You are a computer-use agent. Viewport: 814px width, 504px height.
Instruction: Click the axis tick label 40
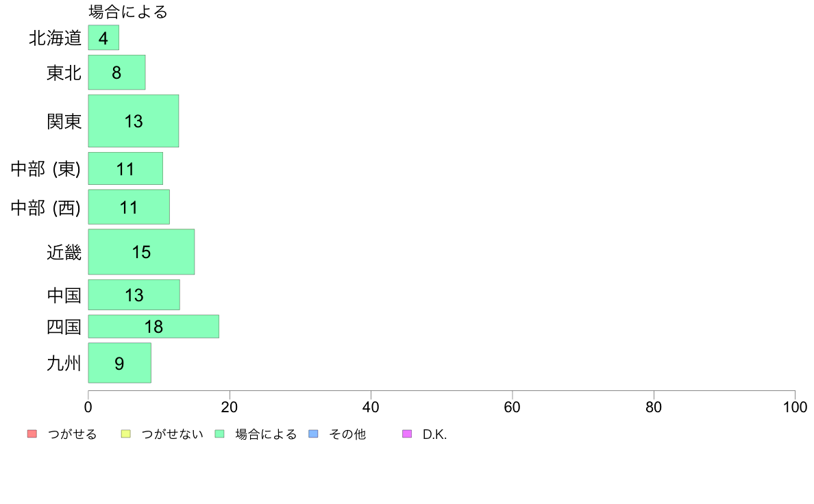(x=371, y=407)
